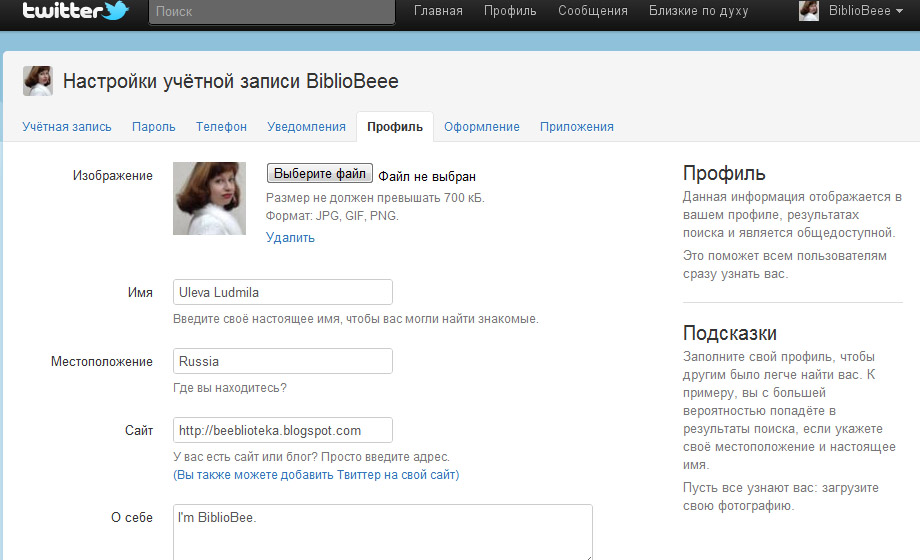Select the active Профиль settings tab
Image resolution: width=920 pixels, height=560 pixels.
pos(395,127)
